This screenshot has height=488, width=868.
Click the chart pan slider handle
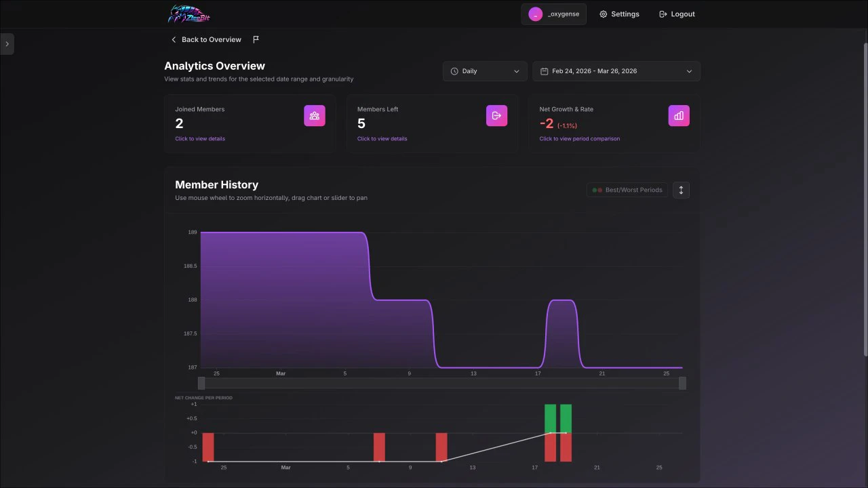(201, 383)
